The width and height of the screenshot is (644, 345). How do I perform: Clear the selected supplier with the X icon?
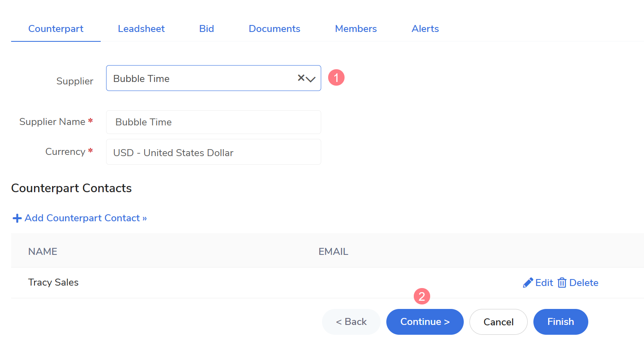[x=301, y=78]
